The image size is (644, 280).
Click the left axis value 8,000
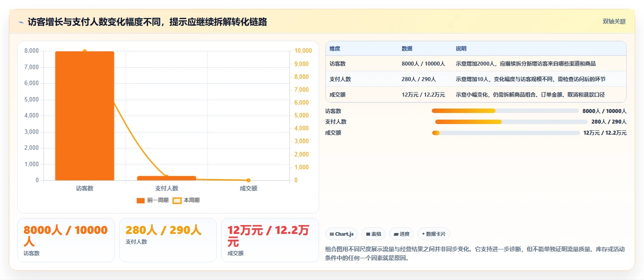coord(31,51)
